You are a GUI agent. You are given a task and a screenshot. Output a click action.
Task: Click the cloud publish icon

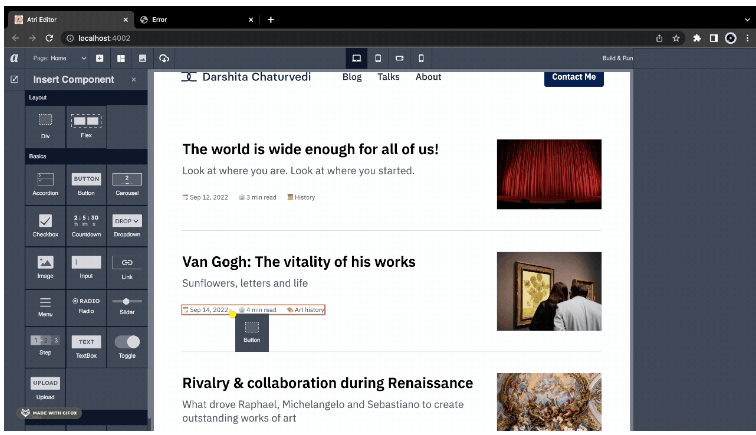(x=164, y=58)
